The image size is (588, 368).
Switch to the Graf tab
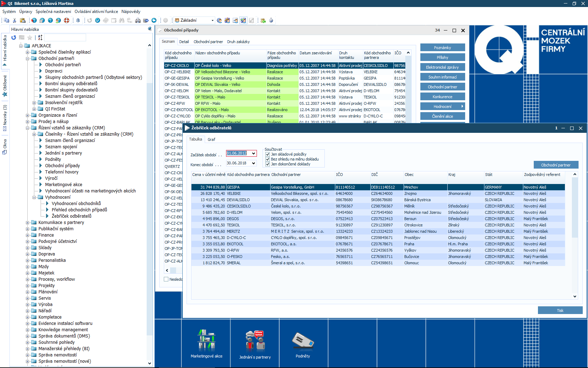pyautogui.click(x=211, y=139)
